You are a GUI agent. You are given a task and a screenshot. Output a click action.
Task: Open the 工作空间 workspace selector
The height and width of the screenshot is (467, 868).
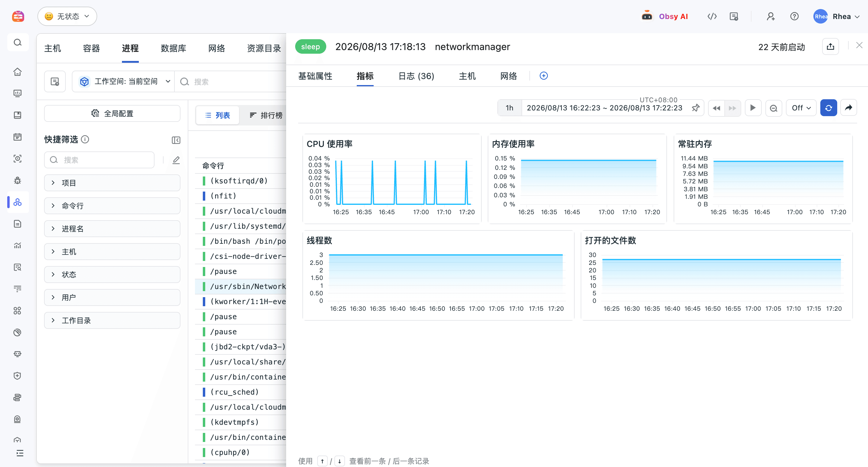point(123,81)
